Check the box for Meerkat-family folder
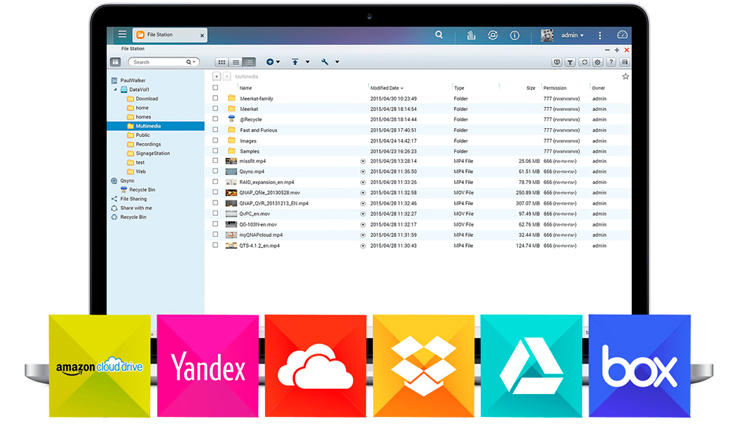Viewport: 738px width, 424px height. [x=215, y=98]
